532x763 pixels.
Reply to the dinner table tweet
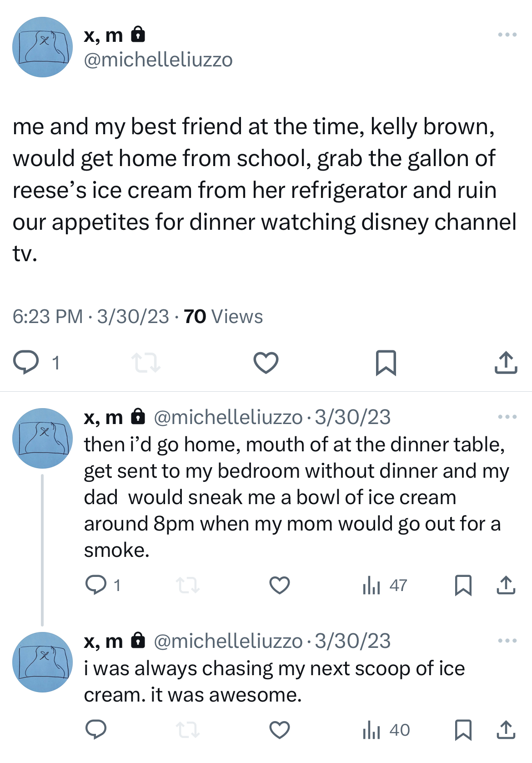[x=96, y=585]
